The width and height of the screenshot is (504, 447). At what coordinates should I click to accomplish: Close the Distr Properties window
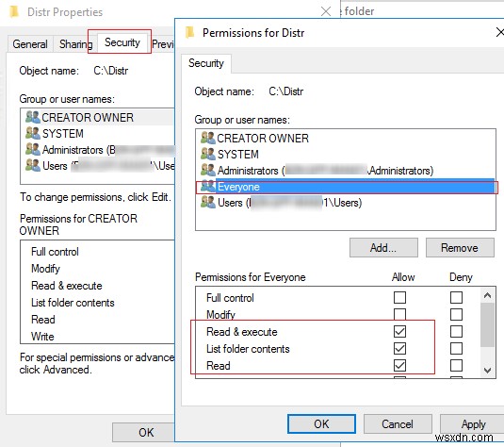[x=326, y=11]
